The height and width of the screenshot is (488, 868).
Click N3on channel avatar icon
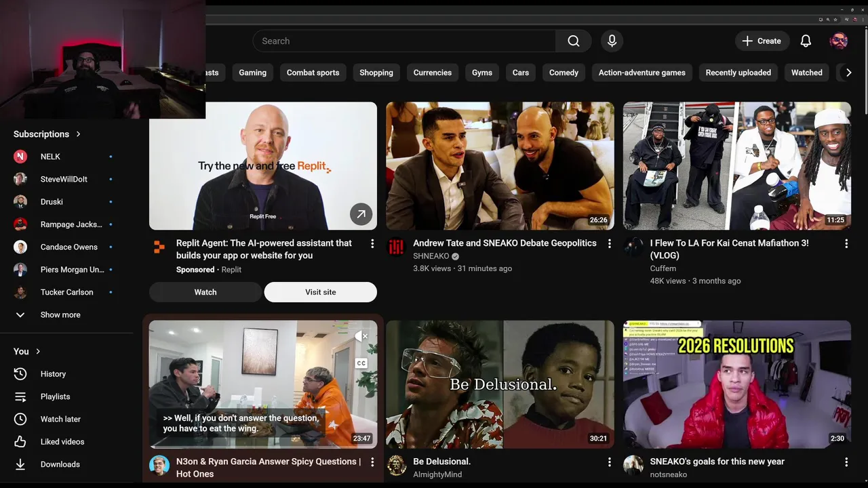coord(159,465)
